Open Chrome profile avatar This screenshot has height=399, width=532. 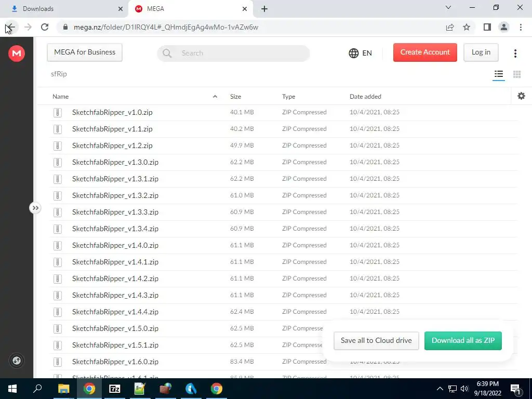504,27
